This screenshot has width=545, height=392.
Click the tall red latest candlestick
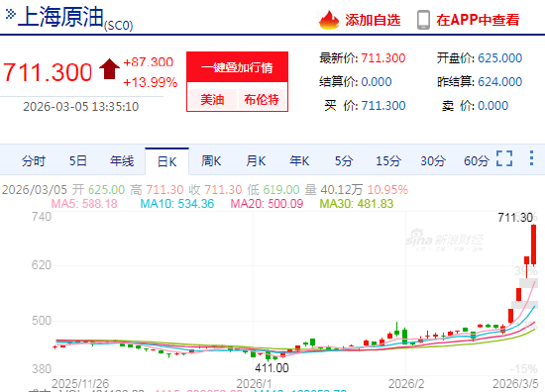click(533, 245)
